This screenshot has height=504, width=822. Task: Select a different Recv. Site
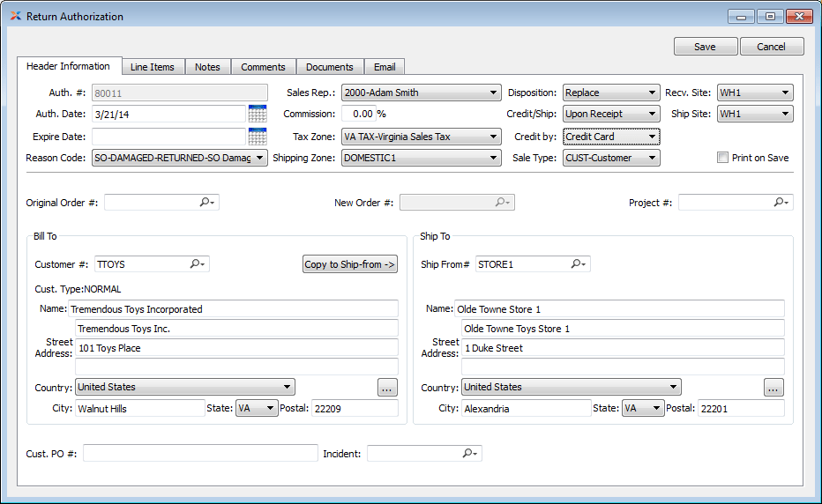pyautogui.click(x=755, y=93)
